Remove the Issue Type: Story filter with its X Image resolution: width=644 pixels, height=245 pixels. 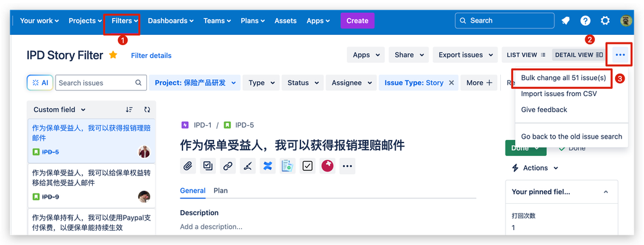pos(451,83)
